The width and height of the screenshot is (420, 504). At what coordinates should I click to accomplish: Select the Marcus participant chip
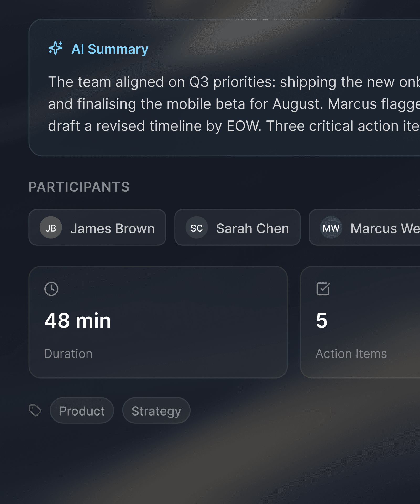tap(365, 227)
